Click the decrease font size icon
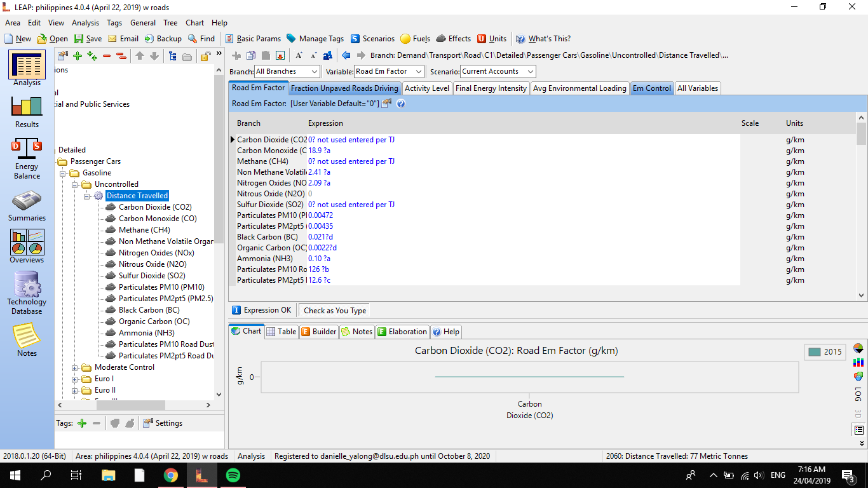 tap(313, 55)
